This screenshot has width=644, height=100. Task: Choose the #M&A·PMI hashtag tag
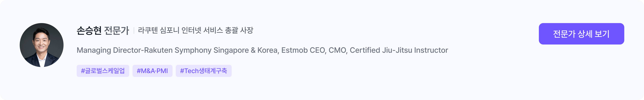point(152,71)
